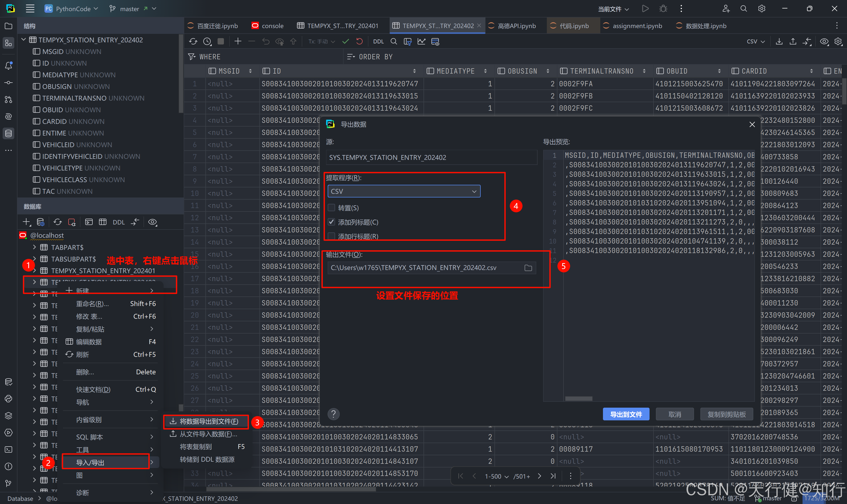
Task: Click the reload data icon in table toolbar
Action: (193, 42)
